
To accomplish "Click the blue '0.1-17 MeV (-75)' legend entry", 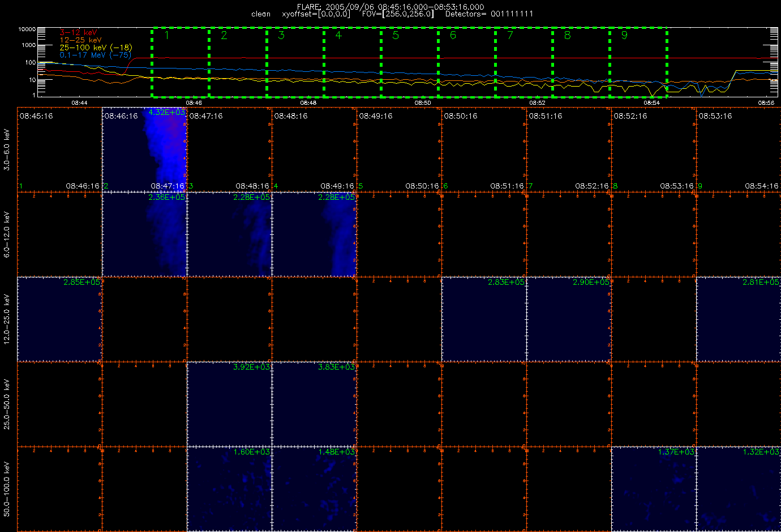I will click(96, 55).
